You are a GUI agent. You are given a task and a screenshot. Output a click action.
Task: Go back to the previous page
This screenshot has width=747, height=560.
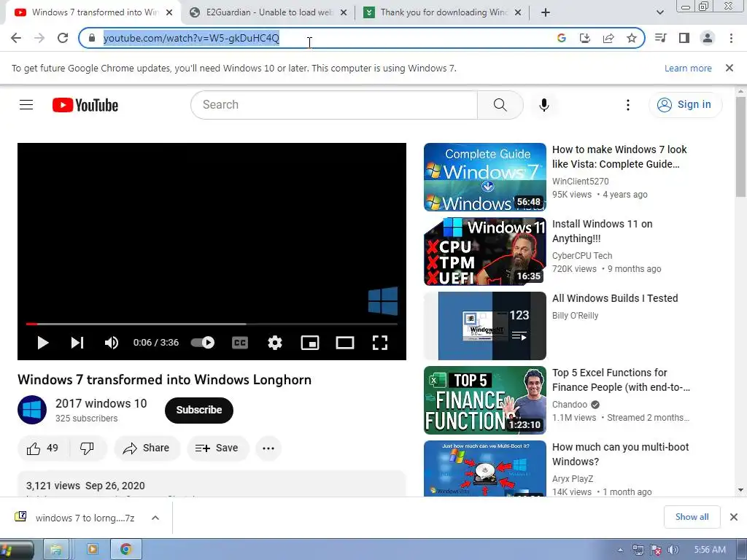tap(16, 38)
